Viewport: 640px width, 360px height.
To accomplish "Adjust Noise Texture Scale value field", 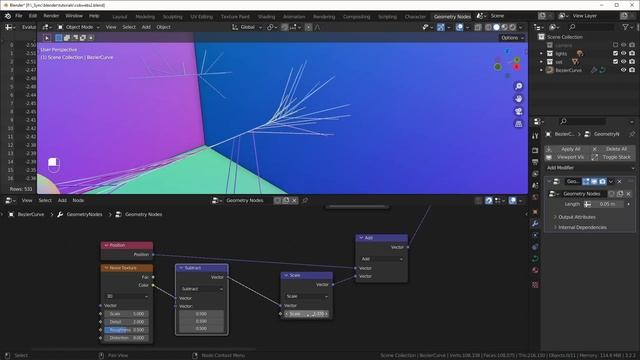I will 127,314.
